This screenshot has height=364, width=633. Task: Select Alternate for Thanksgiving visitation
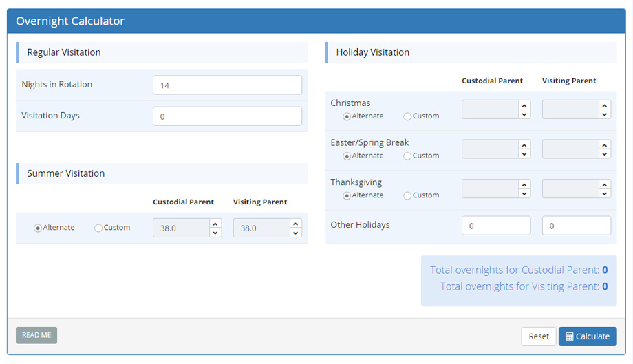point(347,196)
